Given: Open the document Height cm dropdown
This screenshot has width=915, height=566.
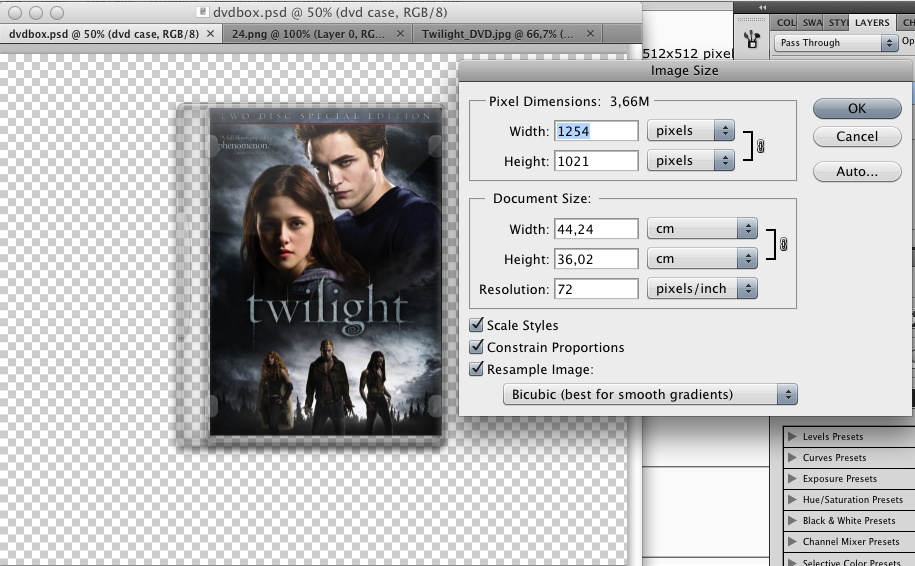Looking at the screenshot, I should [702, 258].
